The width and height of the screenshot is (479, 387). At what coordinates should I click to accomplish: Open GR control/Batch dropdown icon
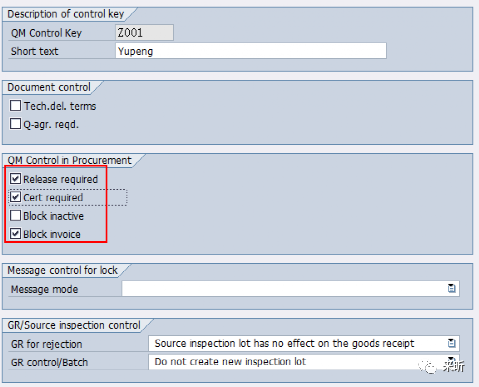coord(451,361)
